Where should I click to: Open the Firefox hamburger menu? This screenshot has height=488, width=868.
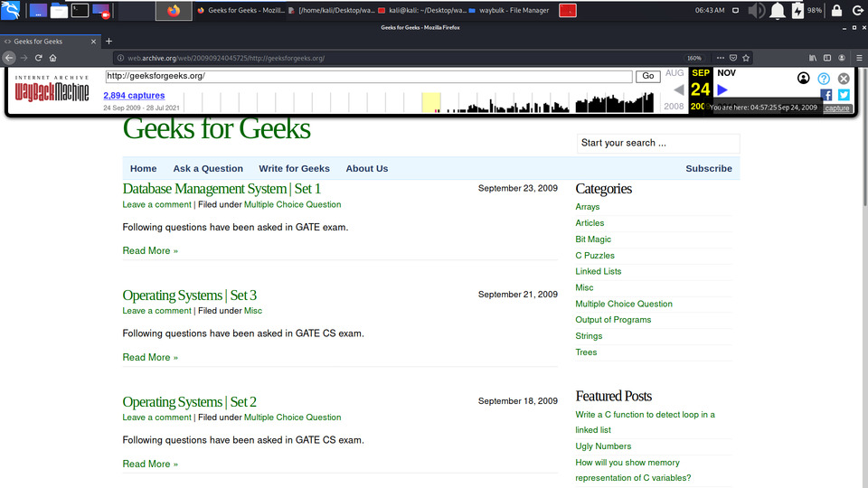tap(859, 58)
